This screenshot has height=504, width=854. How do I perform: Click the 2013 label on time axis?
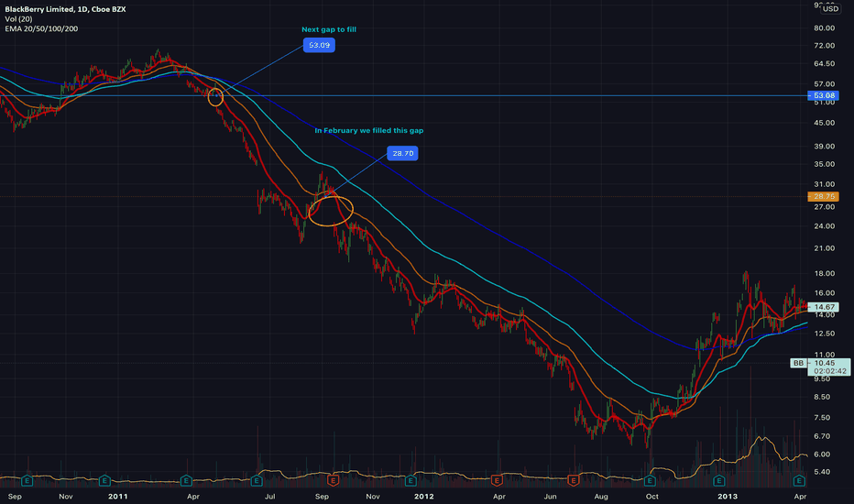coord(728,496)
